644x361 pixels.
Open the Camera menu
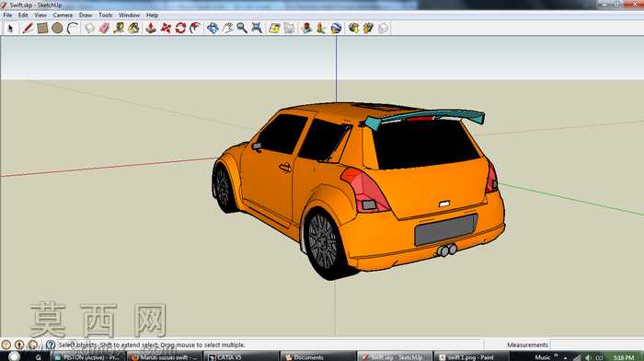click(x=63, y=16)
